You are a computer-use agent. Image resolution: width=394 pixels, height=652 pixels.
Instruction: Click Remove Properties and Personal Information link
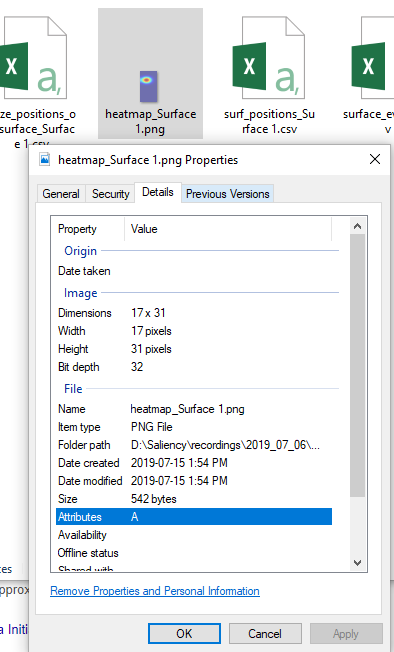pos(155,591)
